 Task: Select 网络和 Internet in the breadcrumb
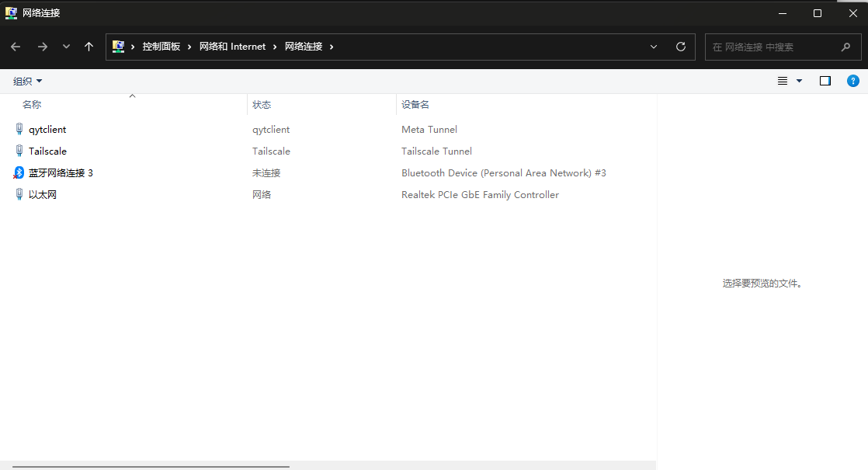click(x=232, y=47)
